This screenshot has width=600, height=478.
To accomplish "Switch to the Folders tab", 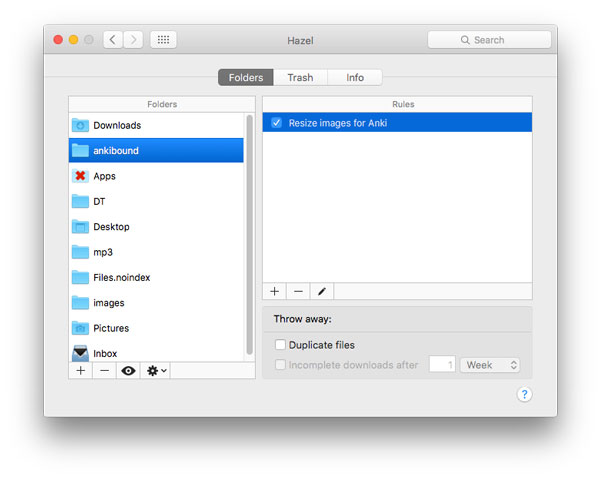I will click(x=246, y=78).
